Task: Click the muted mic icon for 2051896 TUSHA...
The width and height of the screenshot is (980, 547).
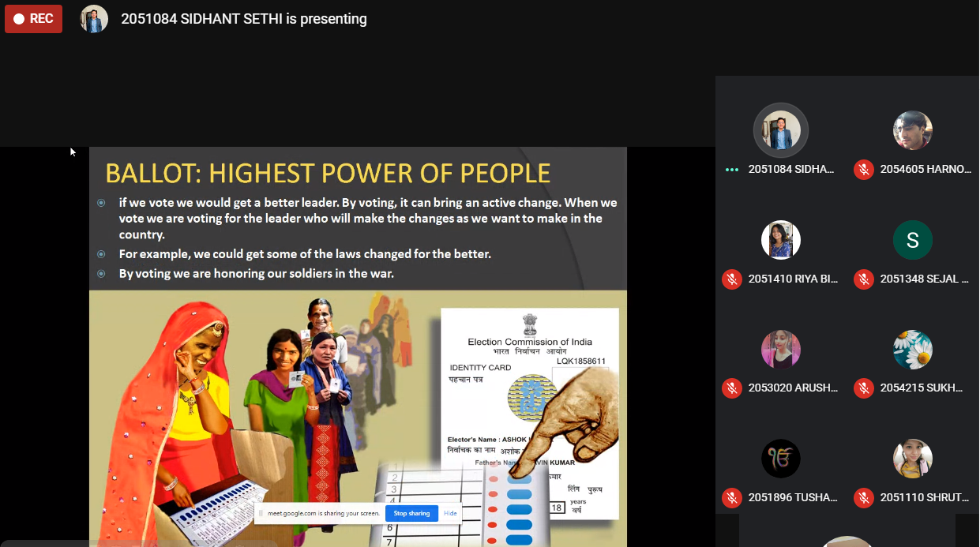Action: tap(732, 497)
